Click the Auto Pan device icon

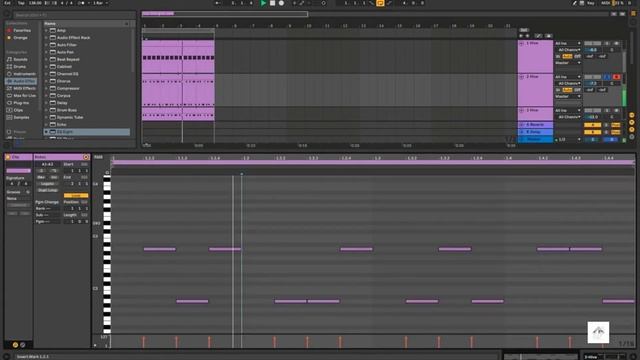pyautogui.click(x=53, y=52)
